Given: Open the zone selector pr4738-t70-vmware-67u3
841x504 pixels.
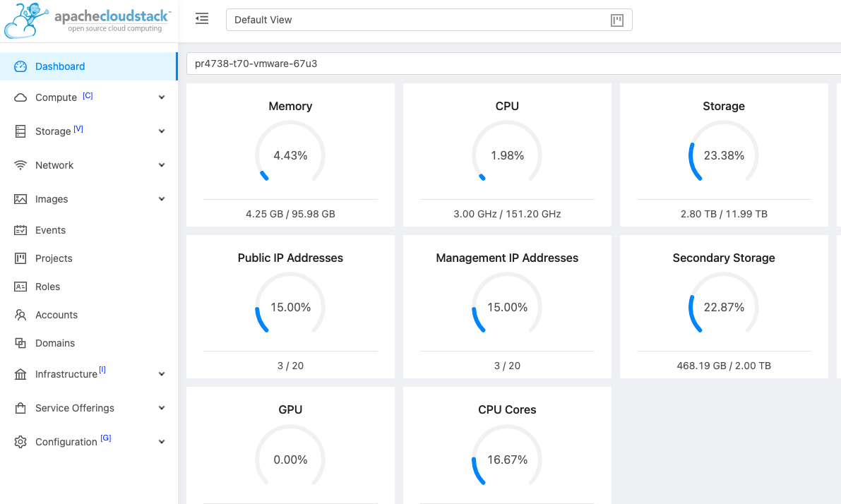Looking at the screenshot, I should coord(514,64).
